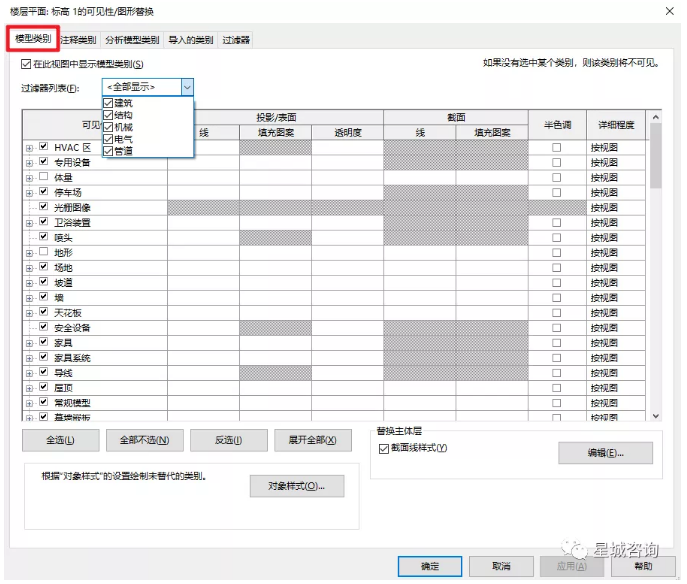The image size is (687, 584).
Task: Switch to the 模型类别 tab
Action: [x=33, y=39]
